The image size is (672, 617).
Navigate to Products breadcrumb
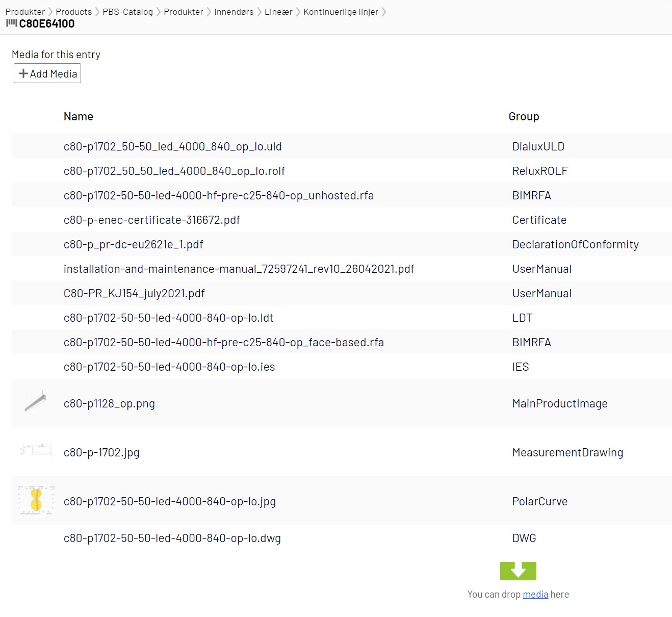click(74, 12)
